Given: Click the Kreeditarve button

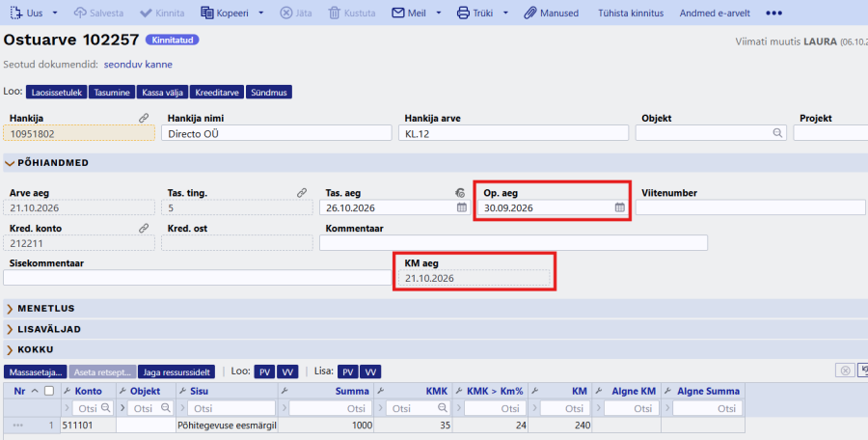Looking at the screenshot, I should click(x=217, y=92).
